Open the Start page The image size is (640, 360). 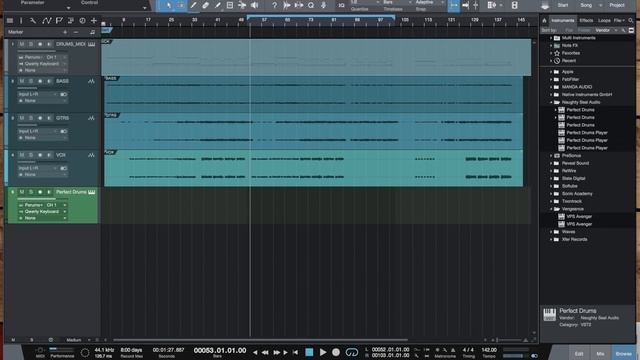coord(562,5)
